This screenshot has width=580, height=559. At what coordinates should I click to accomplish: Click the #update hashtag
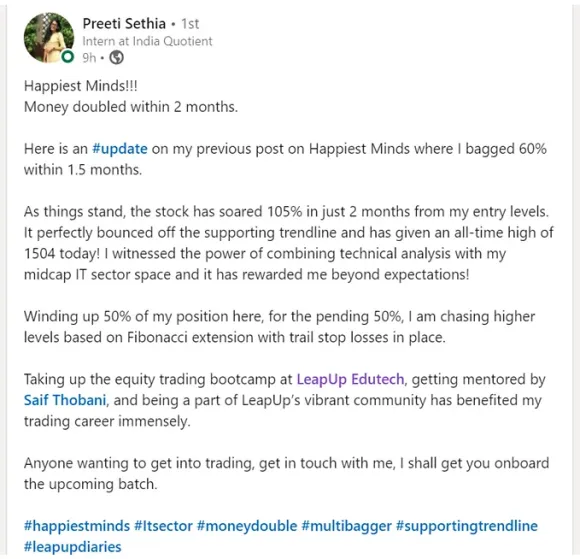point(119,149)
